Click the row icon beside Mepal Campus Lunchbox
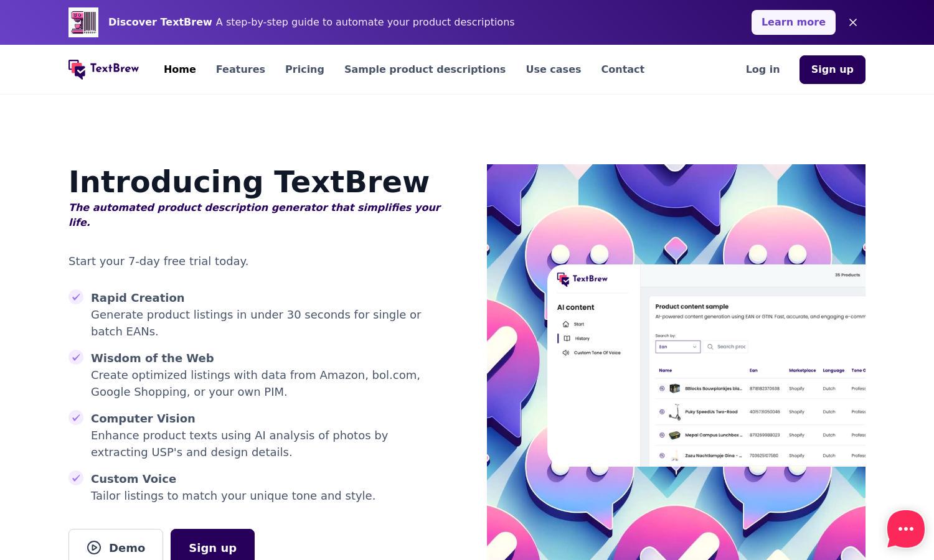 662,435
